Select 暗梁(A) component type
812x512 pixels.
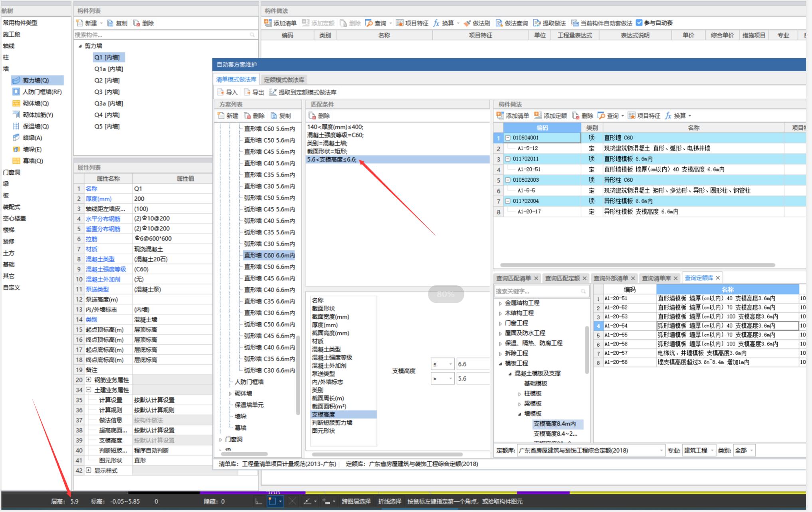point(32,138)
